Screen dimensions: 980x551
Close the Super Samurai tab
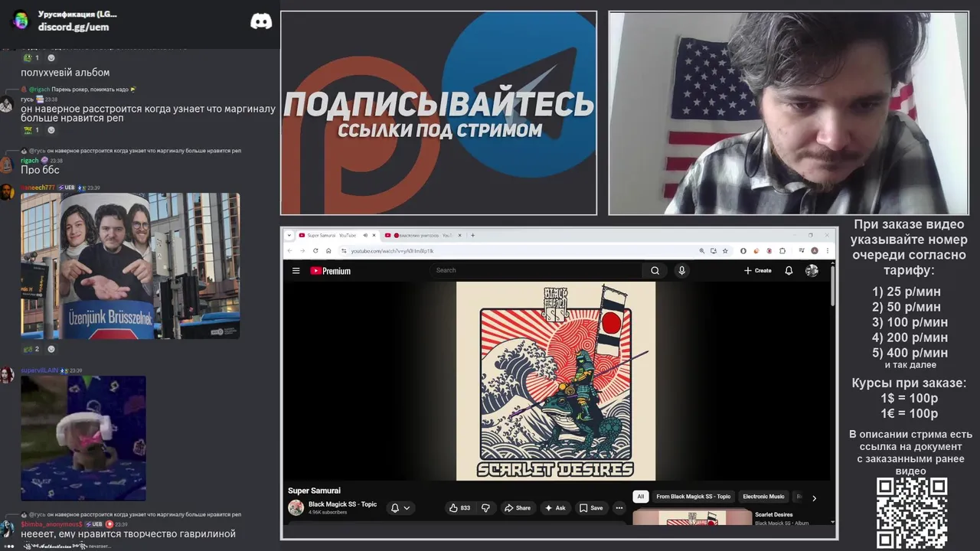[374, 235]
